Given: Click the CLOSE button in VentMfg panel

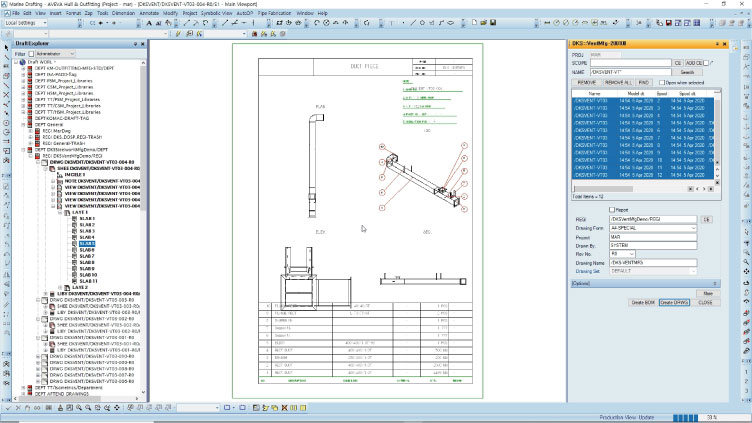Looking at the screenshot, I should coord(705,303).
